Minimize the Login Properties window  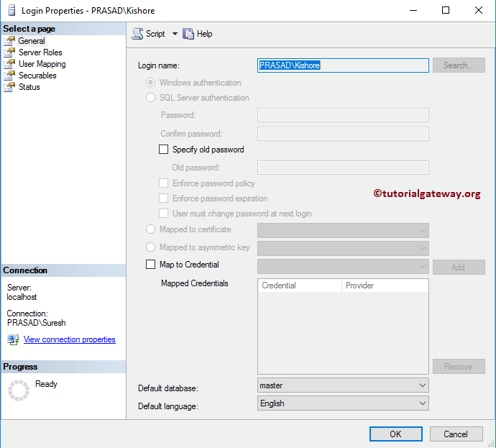413,10
